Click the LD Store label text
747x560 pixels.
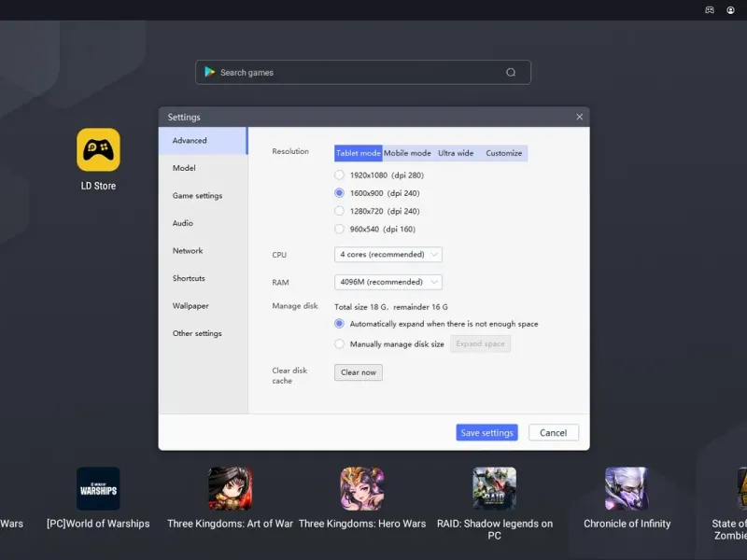(x=98, y=186)
